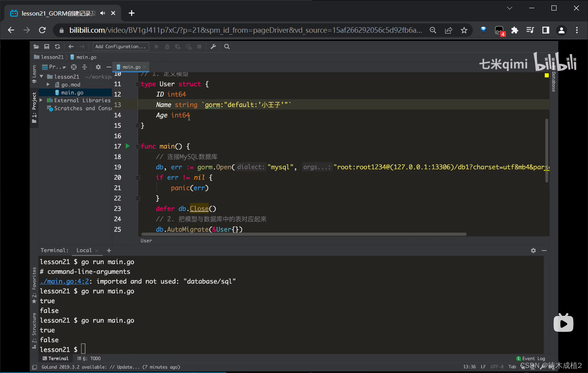Open the Learn side tool window
The height and width of the screenshot is (373, 588).
(x=34, y=74)
